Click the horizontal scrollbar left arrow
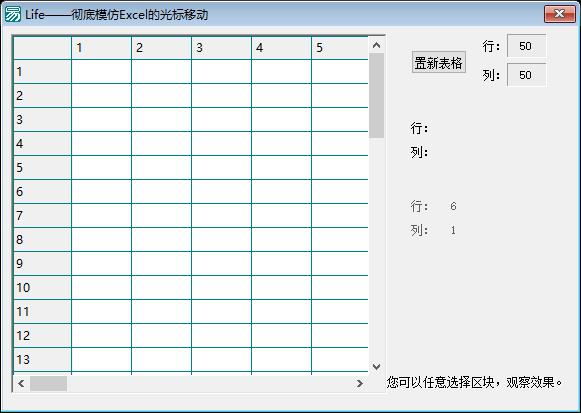This screenshot has height=413, width=581. (21, 383)
